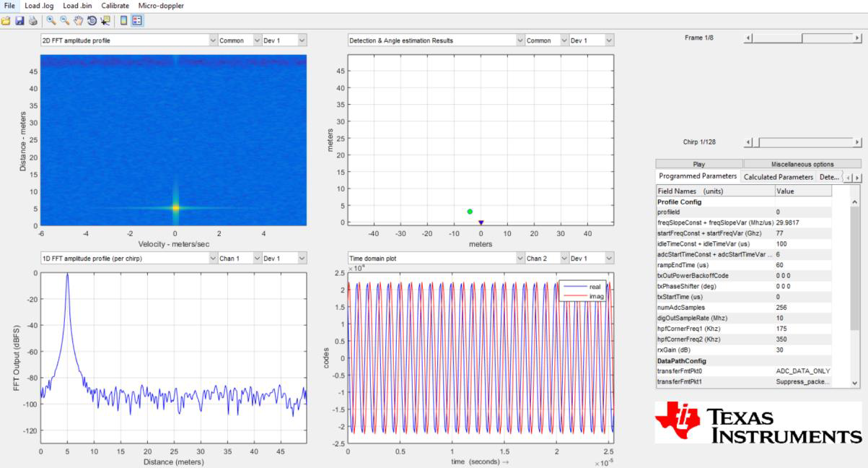
Task: Click the Field Names (units) column header
Action: [715, 191]
